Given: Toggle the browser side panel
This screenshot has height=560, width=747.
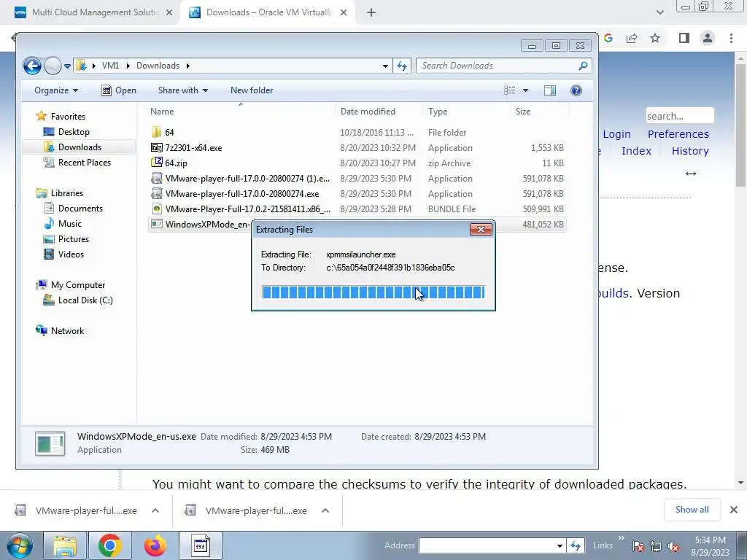Looking at the screenshot, I should tap(684, 38).
